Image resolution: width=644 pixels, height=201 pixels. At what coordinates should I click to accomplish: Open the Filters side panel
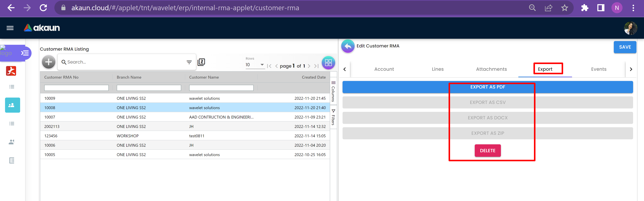[333, 117]
